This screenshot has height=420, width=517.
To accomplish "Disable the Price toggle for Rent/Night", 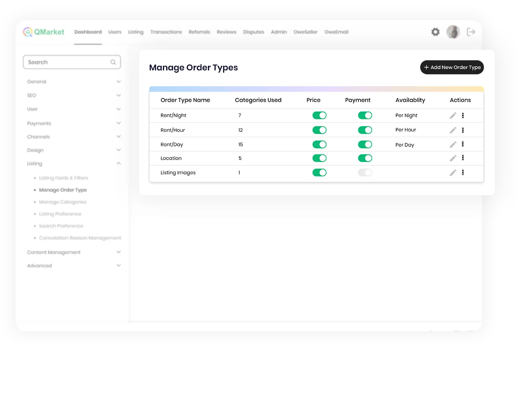I will pos(319,115).
